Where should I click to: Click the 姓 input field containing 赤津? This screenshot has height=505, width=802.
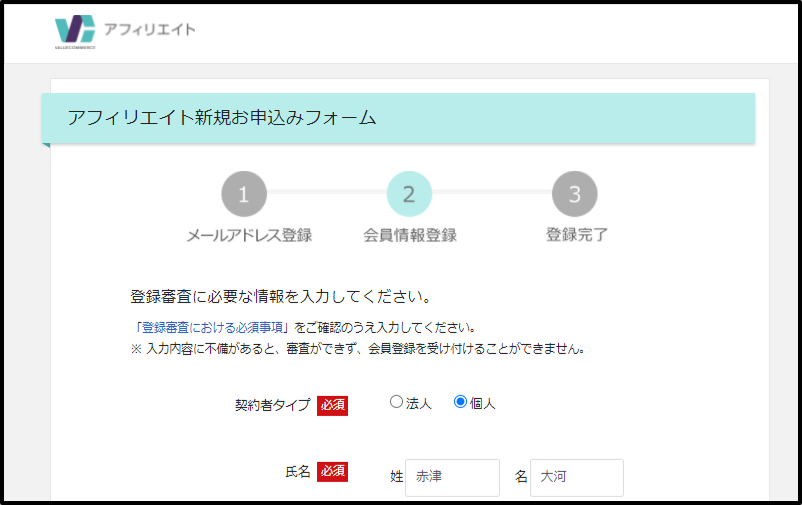(x=452, y=477)
